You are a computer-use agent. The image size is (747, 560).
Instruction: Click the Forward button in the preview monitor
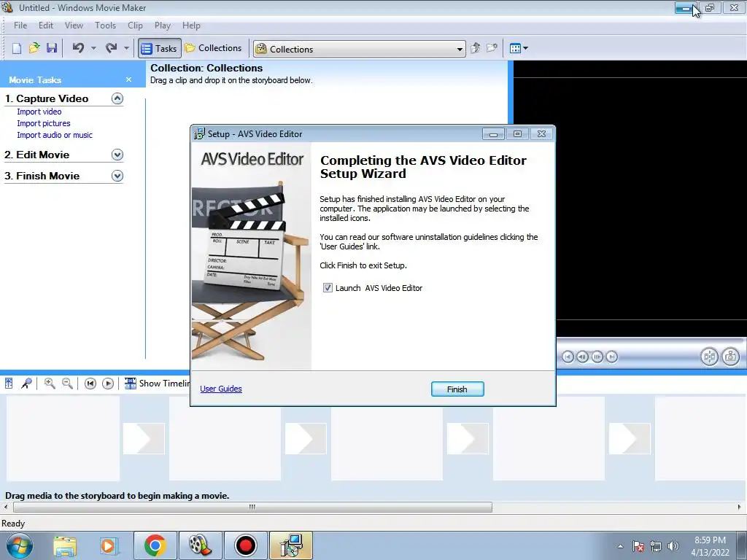coord(612,357)
